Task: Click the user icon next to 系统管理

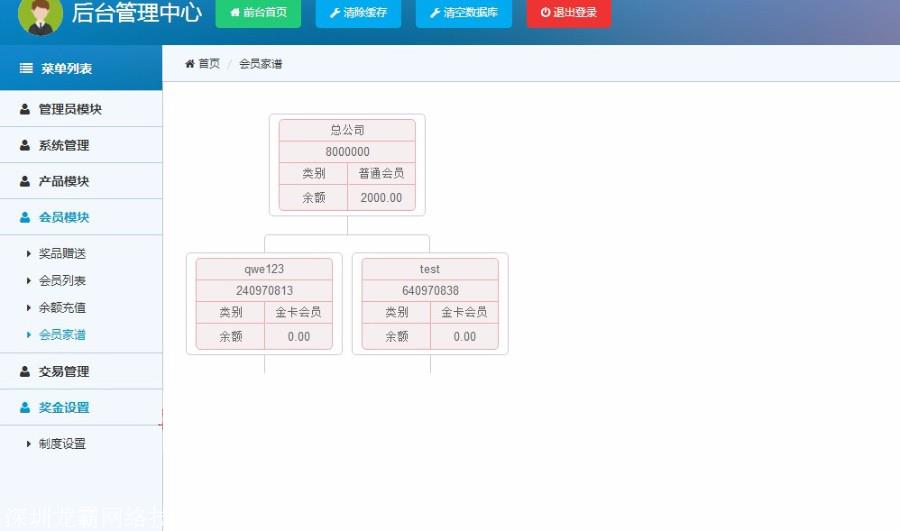Action: 25,146
